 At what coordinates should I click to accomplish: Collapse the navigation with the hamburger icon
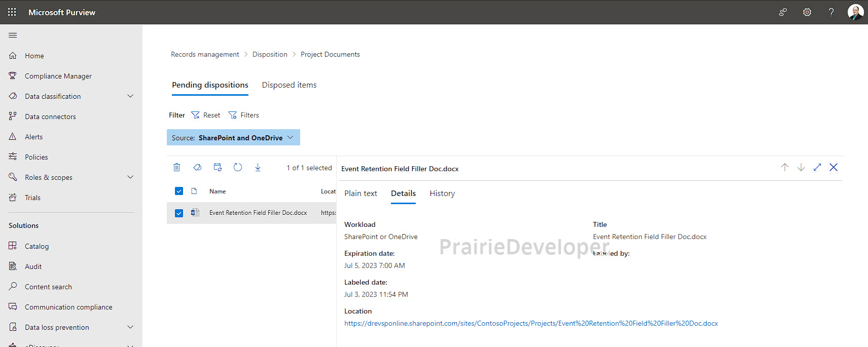[x=13, y=35]
